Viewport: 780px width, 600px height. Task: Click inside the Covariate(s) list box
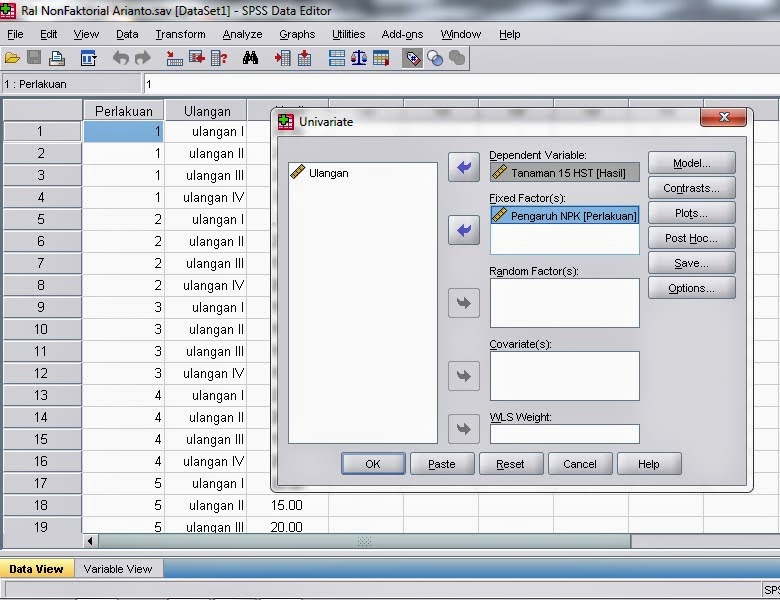tap(565, 376)
